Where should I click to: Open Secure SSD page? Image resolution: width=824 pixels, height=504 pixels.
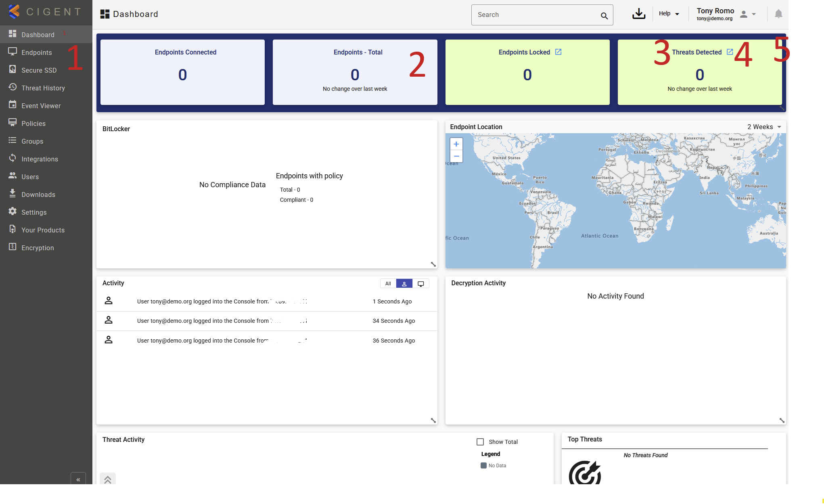click(39, 70)
